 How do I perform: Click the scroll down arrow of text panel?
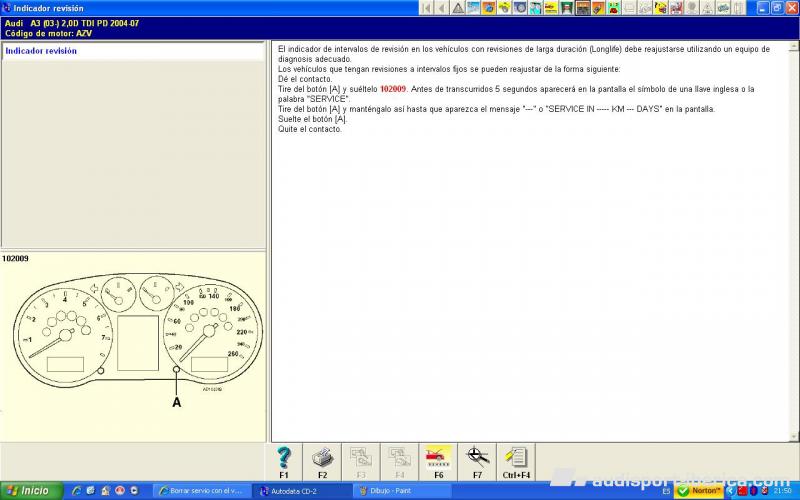pos(793,437)
